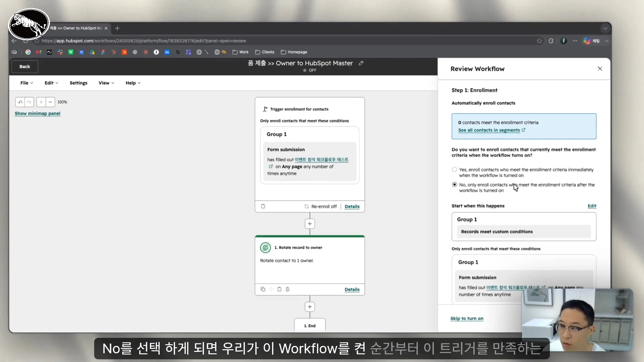Click clipboard icon in trigger card footer
The width and height of the screenshot is (644, 362).
click(263, 206)
